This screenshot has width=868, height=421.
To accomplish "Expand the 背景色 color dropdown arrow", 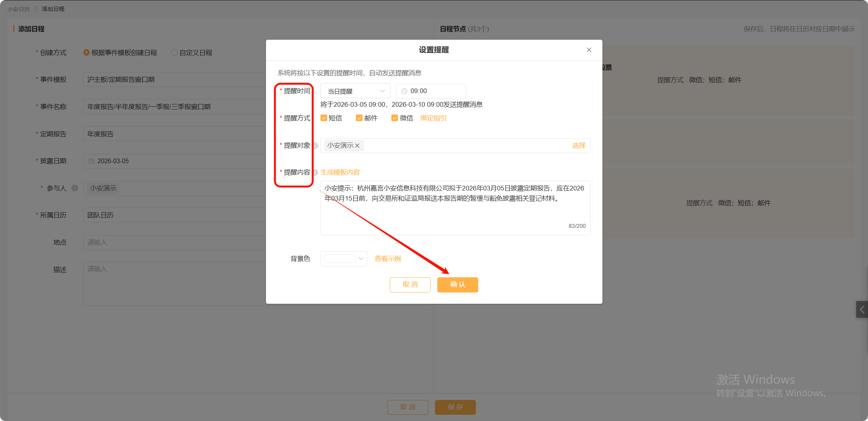I will (x=361, y=259).
